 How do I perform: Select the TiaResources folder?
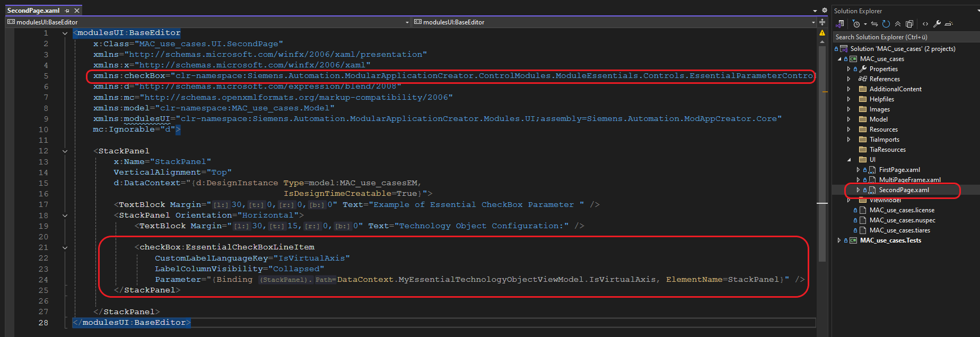click(x=887, y=150)
